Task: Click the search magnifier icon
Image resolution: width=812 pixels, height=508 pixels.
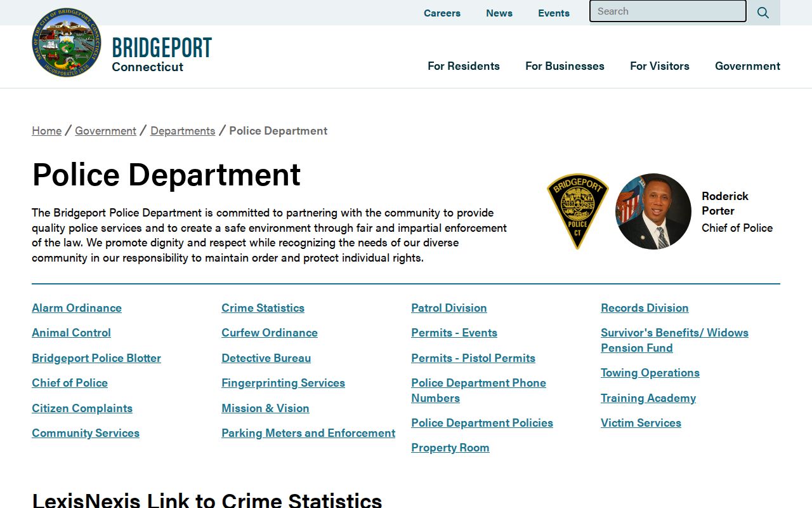Action: click(x=763, y=13)
